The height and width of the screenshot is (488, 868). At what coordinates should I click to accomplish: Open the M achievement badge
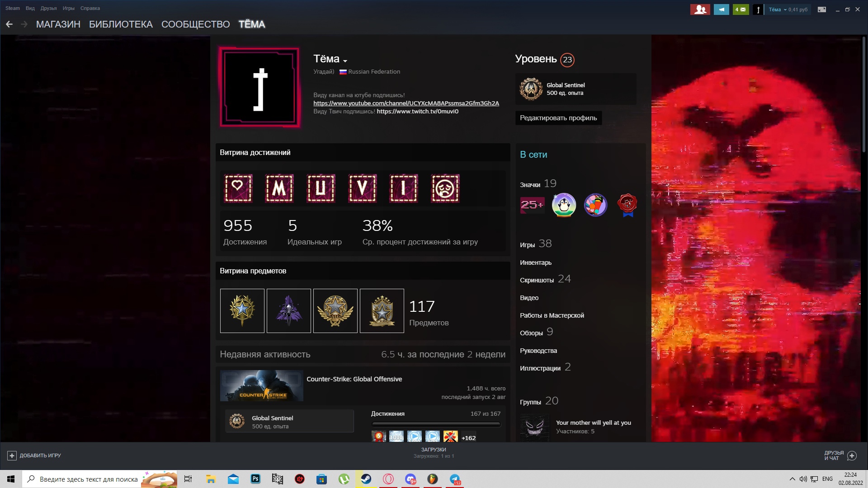[279, 188]
